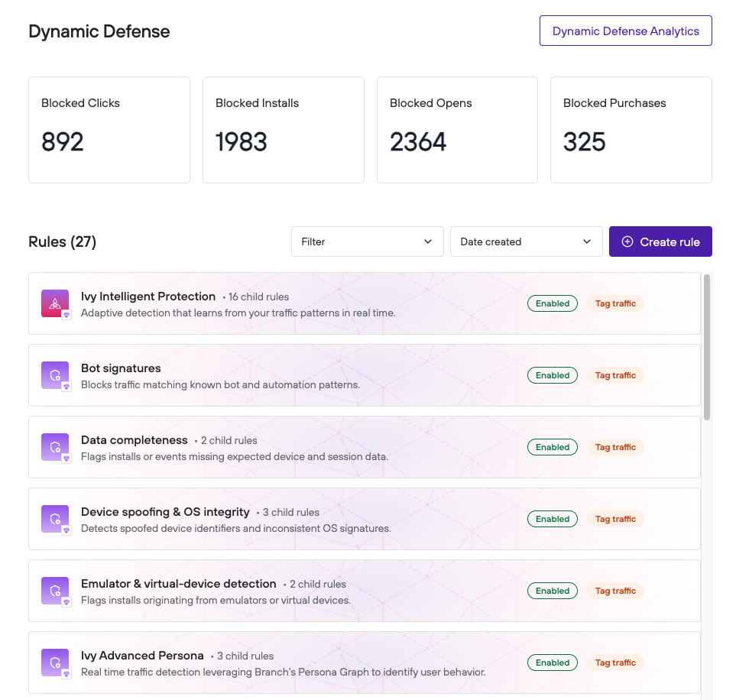Image resolution: width=736 pixels, height=700 pixels.
Task: Click Blocked Opens value 2364
Action: 418,142
